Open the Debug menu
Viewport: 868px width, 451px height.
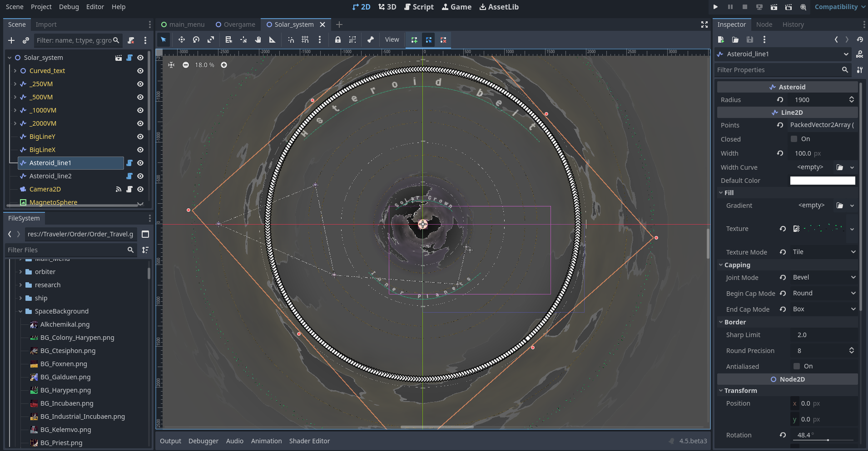pyautogui.click(x=69, y=7)
